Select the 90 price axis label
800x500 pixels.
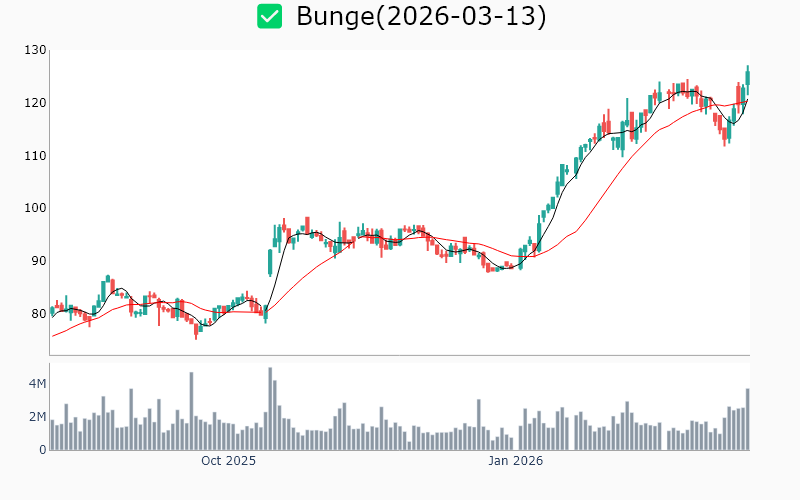[38, 260]
